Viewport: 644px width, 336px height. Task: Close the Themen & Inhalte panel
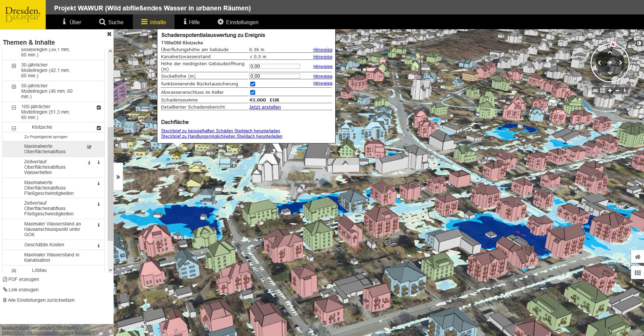coord(109,34)
